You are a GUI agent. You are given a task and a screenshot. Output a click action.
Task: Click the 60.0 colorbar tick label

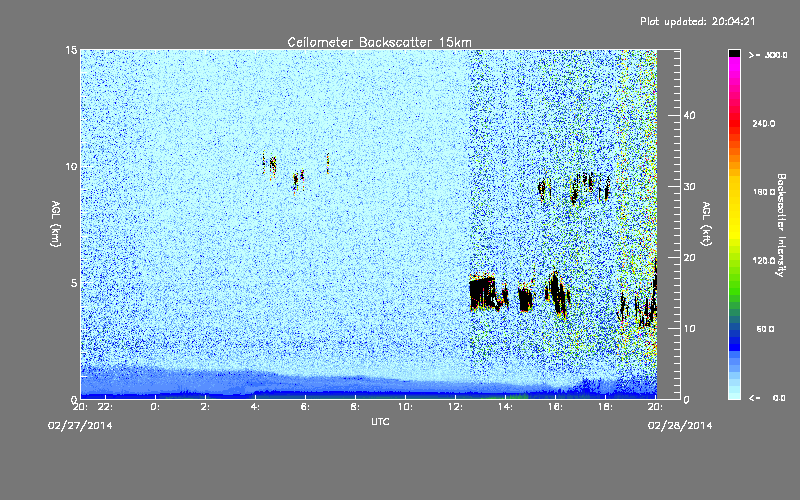coord(765,329)
